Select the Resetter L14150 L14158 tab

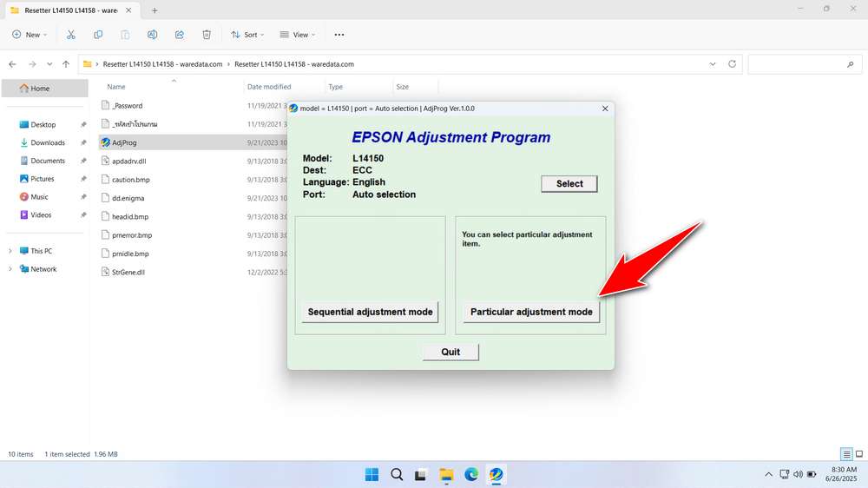71,10
